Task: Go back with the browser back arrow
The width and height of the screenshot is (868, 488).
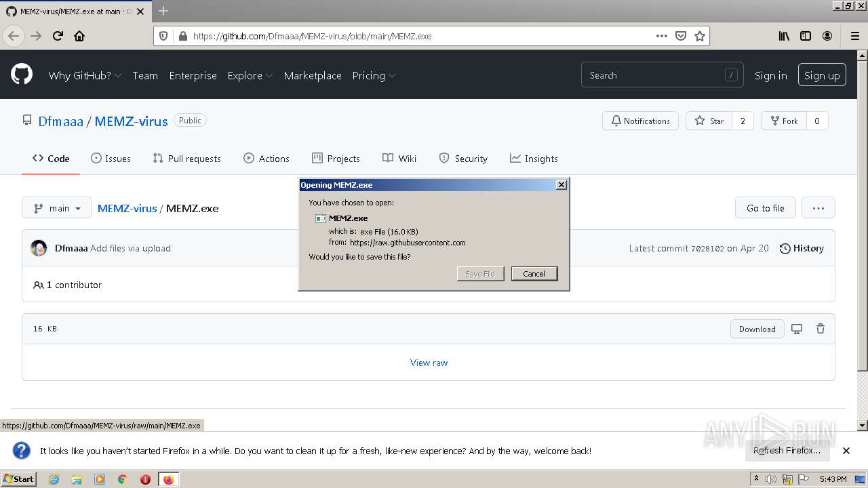Action: click(x=14, y=36)
